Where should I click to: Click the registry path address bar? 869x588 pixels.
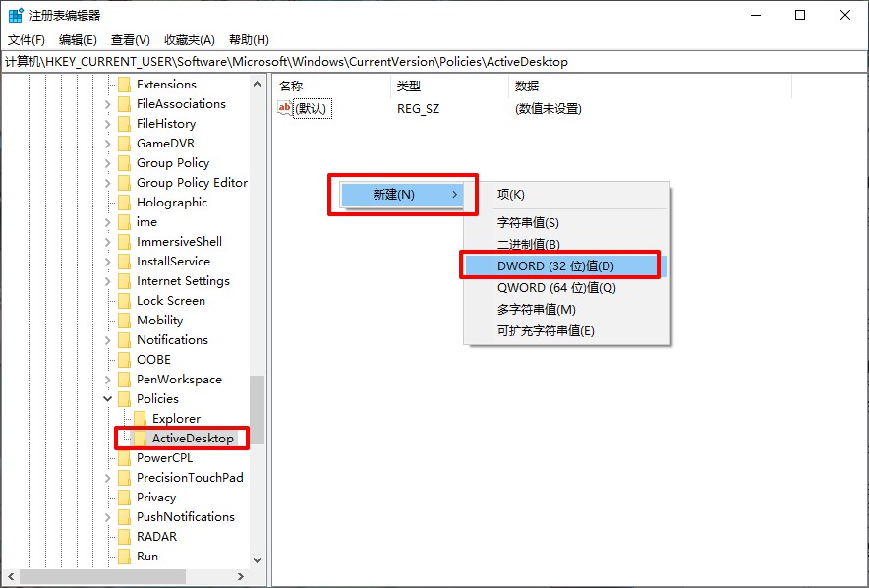(x=433, y=62)
